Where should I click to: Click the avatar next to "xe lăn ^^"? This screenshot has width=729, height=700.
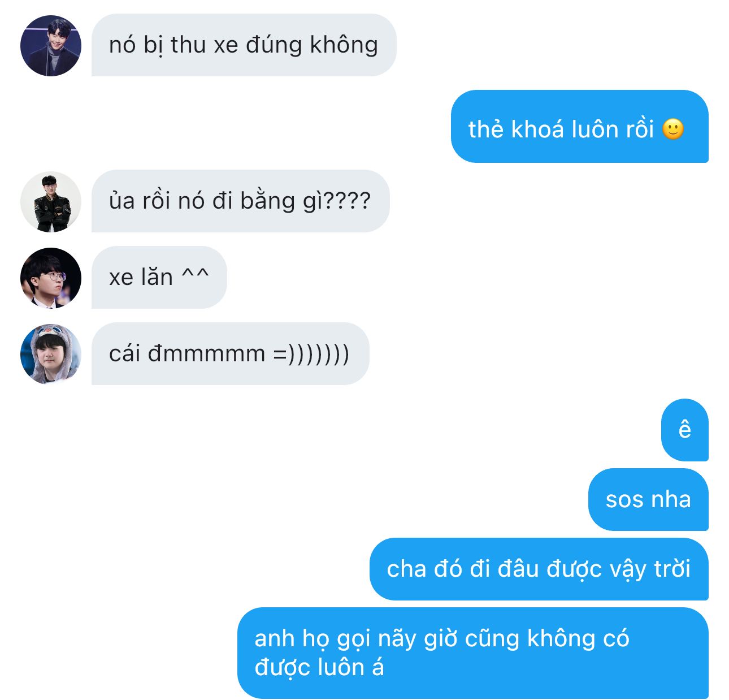[x=51, y=278]
